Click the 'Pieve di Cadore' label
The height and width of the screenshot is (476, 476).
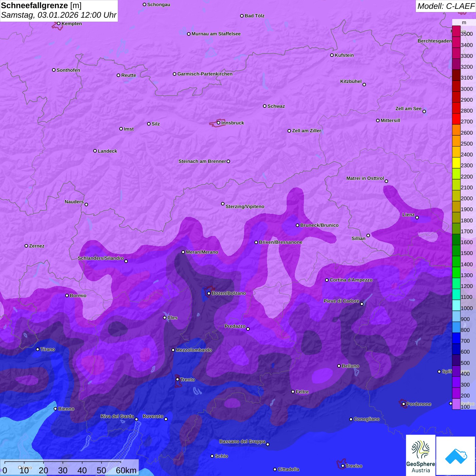point(341,301)
